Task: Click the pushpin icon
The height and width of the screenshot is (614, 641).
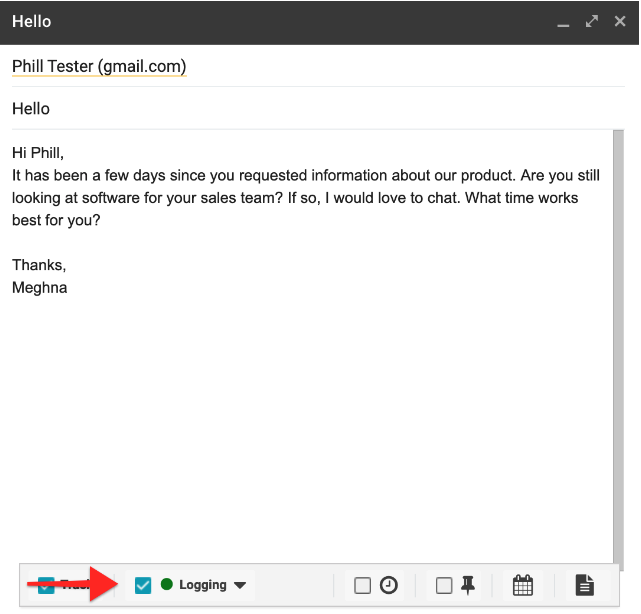Action: point(468,585)
